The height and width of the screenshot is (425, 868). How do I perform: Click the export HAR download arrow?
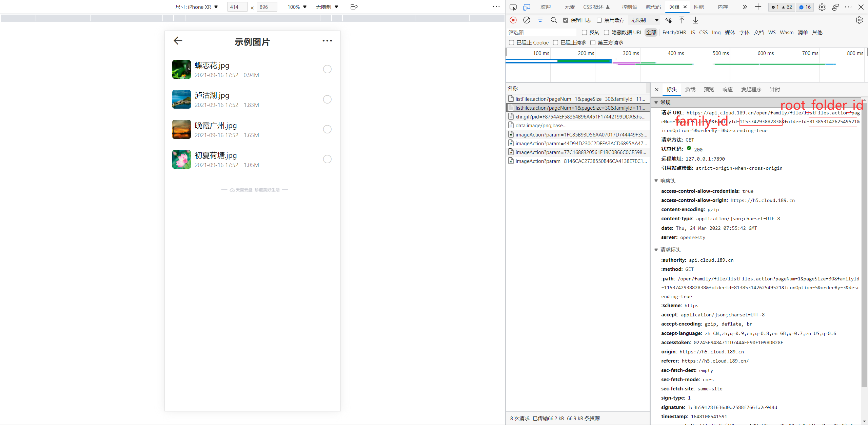tap(695, 20)
